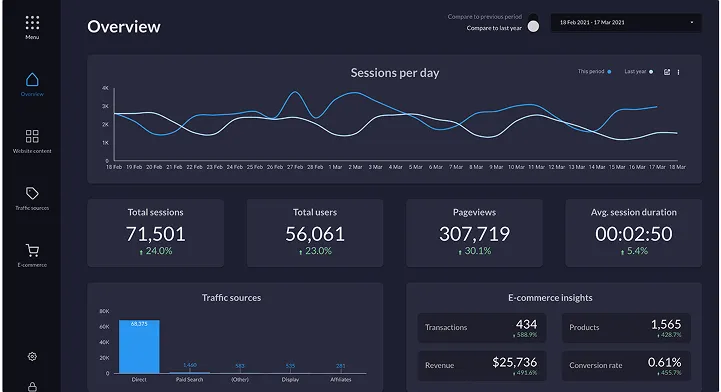
Task: Go to Overview home icon
Action: point(32,80)
